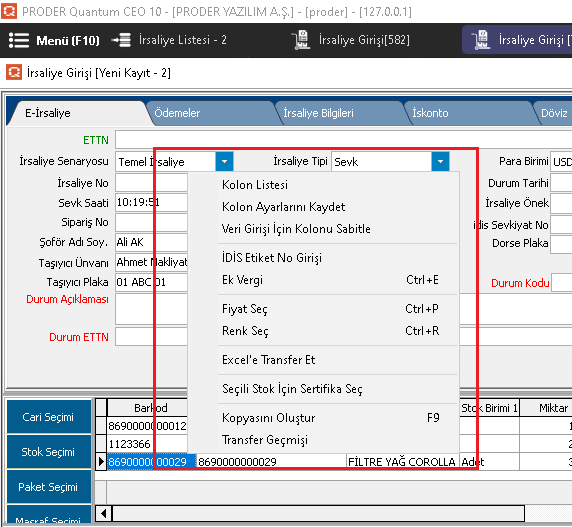Click the Dorse Plaka input field
This screenshot has height=527, width=572.
tap(561, 243)
